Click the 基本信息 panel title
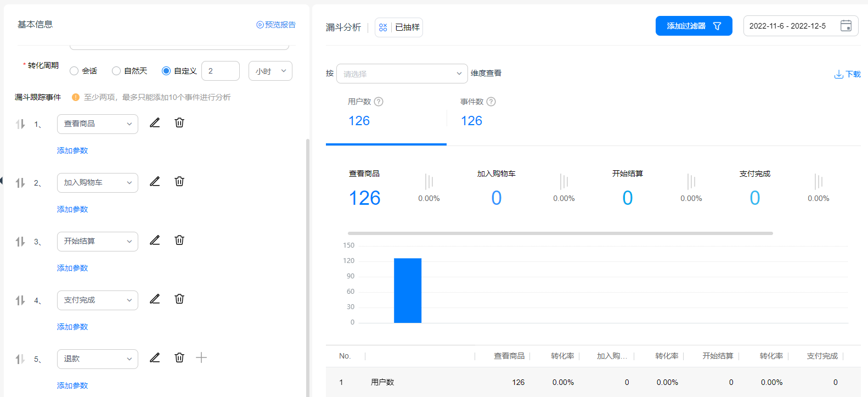The width and height of the screenshot is (868, 397). pyautogui.click(x=35, y=24)
